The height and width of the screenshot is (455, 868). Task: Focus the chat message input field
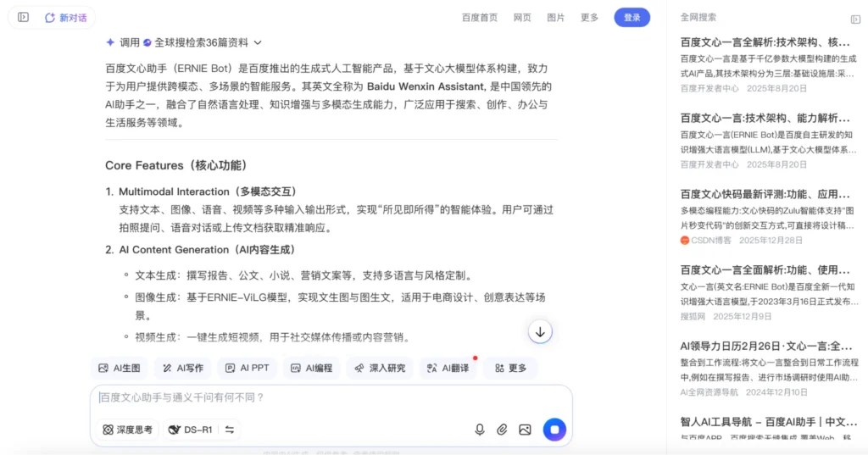[x=331, y=397]
